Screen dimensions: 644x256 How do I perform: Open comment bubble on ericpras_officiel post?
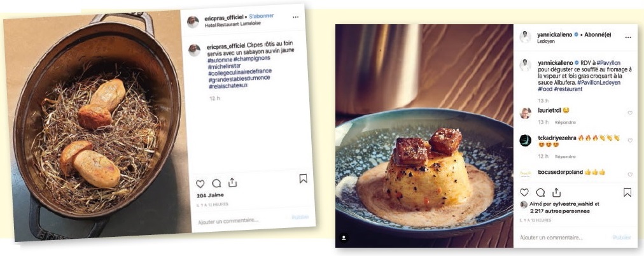[216, 183]
